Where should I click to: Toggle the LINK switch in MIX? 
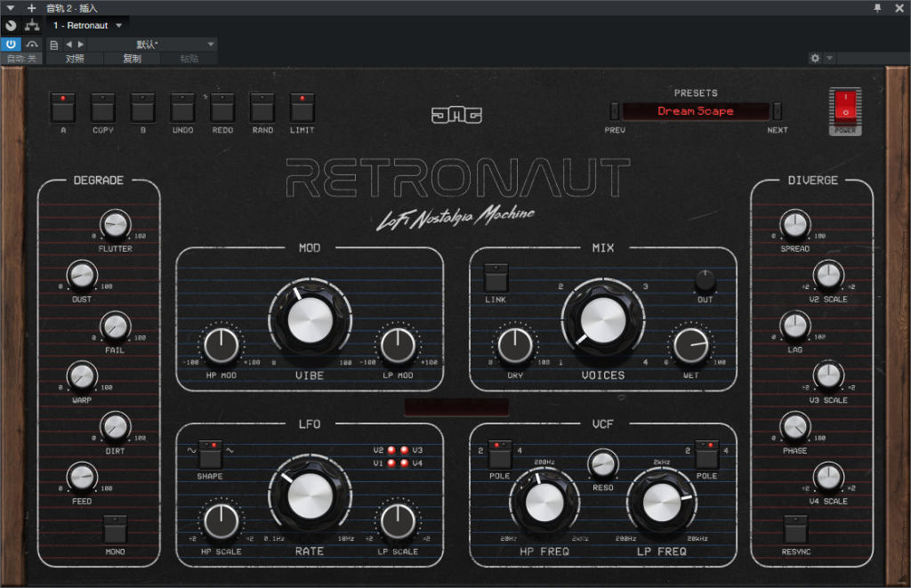click(496, 278)
